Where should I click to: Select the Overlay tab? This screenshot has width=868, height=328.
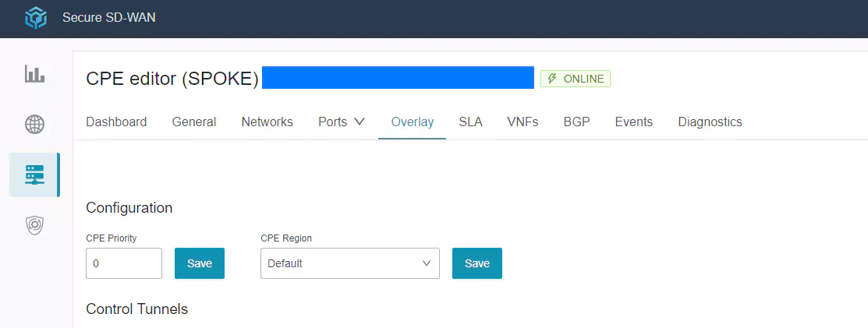(x=412, y=122)
